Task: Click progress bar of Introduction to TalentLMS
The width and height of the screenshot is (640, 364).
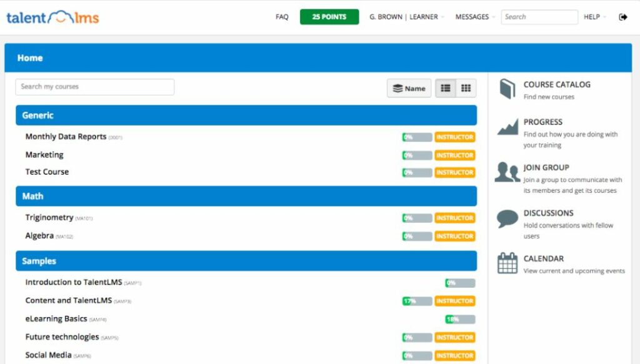Action: coord(460,283)
